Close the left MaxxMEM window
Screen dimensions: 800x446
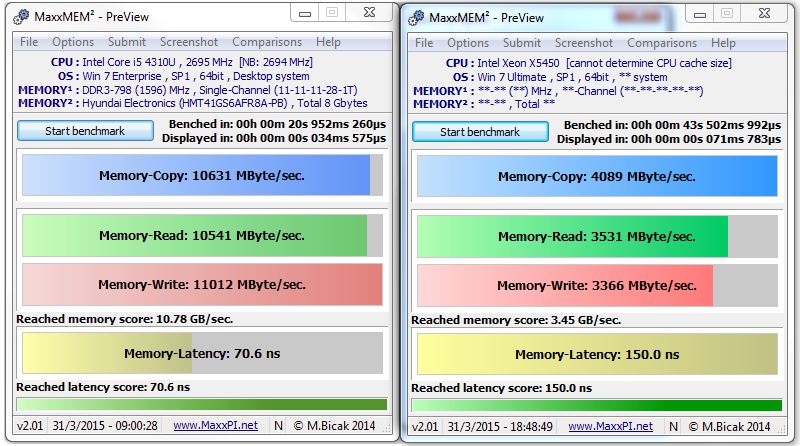pos(369,13)
